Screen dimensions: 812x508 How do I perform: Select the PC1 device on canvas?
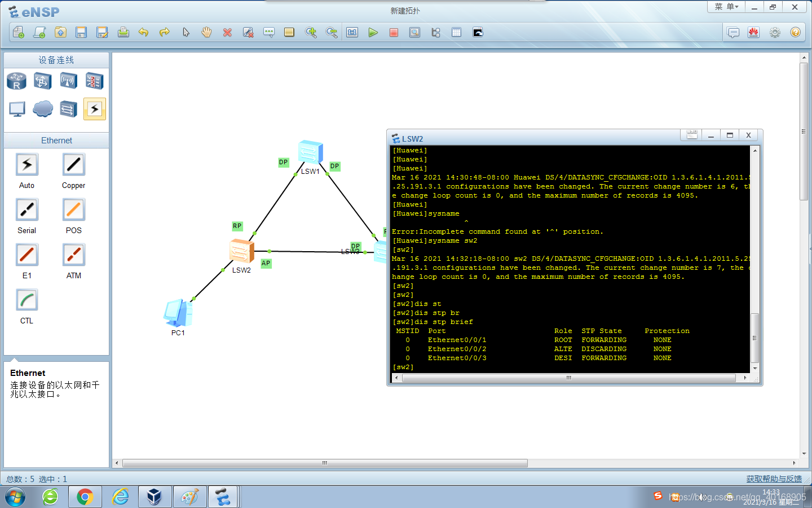(x=178, y=313)
